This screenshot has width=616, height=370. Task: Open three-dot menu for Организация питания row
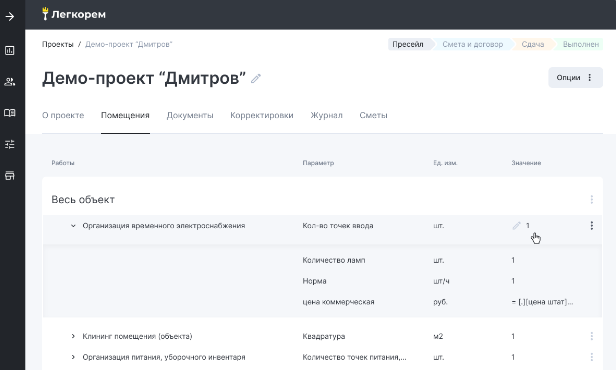[592, 357]
